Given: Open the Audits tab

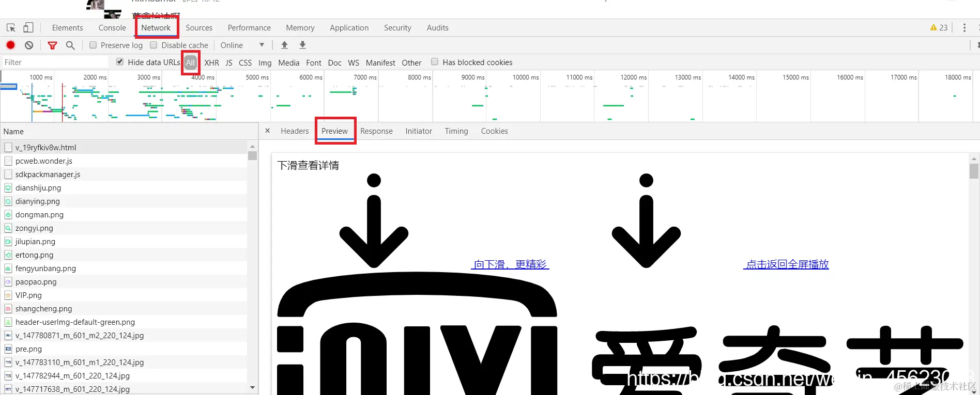Looking at the screenshot, I should pyautogui.click(x=438, y=28).
